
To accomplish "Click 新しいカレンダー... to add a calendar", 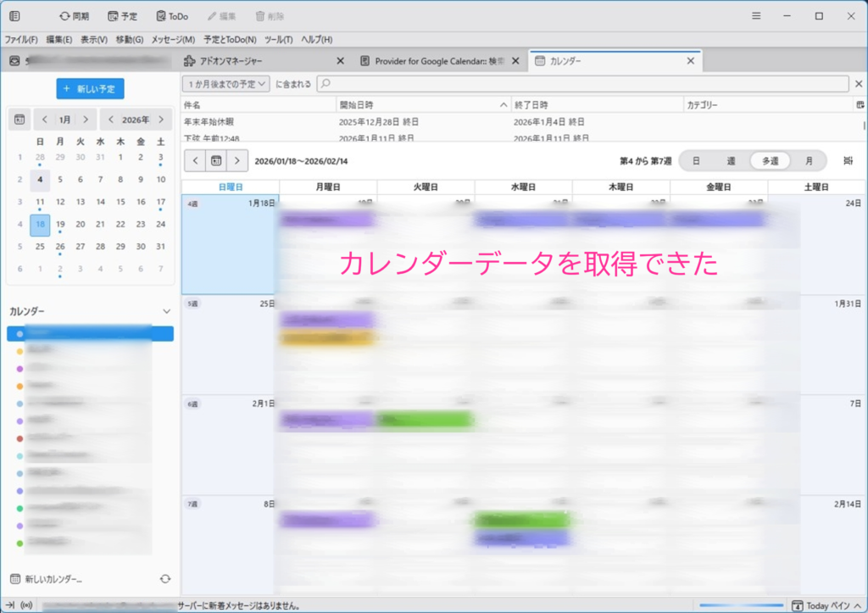I will click(53, 579).
